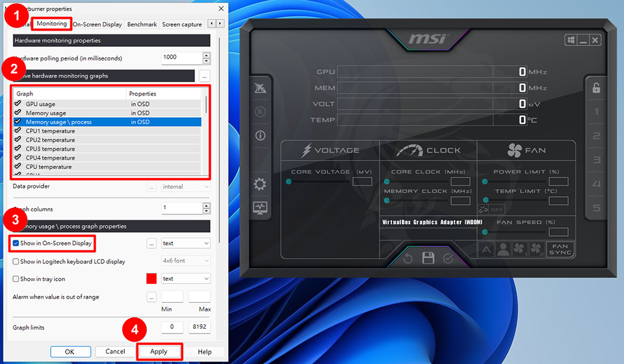Screen dimensions: 624x364
Task: Click the information icon in left sidebar
Action: point(260,136)
